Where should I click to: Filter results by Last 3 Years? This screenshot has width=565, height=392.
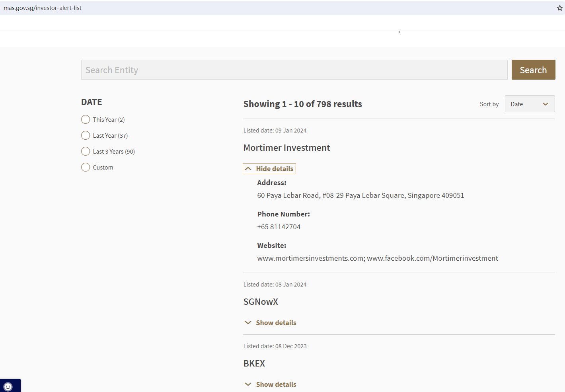pos(86,152)
